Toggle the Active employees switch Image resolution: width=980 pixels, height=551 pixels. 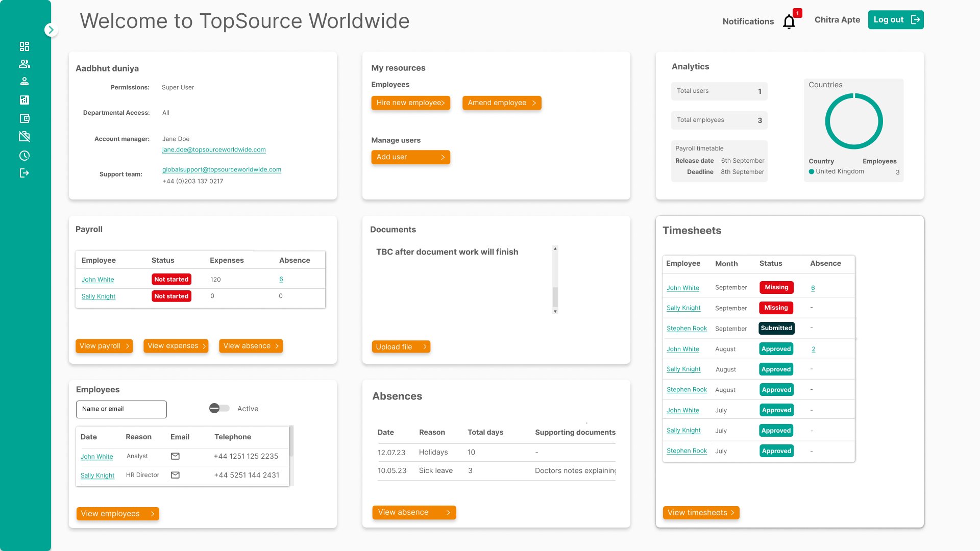point(219,409)
